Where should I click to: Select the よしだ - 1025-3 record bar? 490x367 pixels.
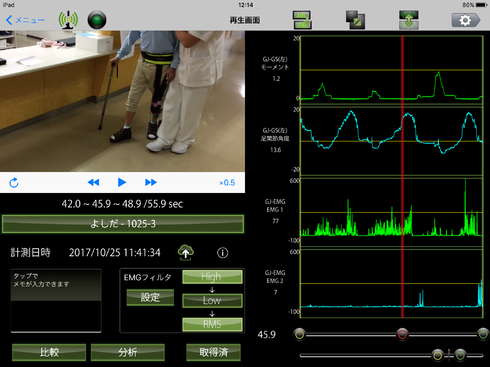[123, 224]
